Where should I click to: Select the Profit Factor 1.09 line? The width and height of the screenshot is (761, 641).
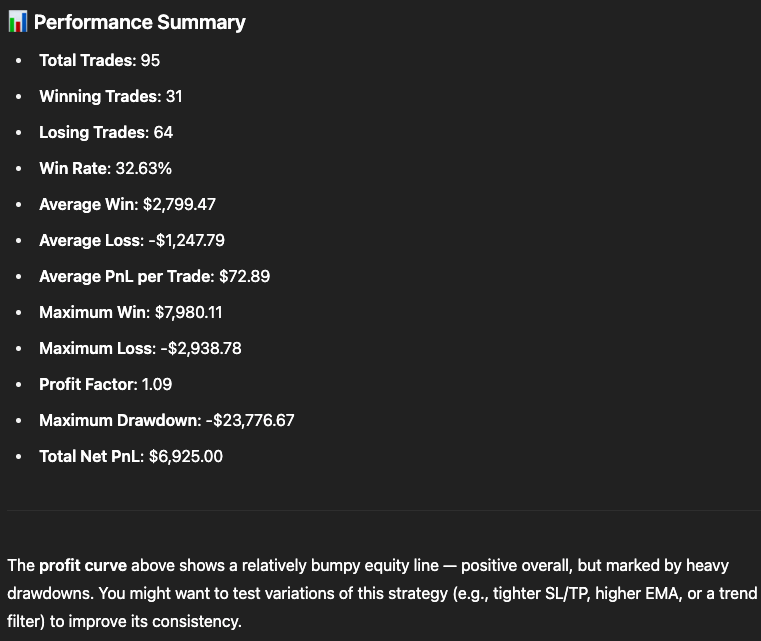(x=105, y=384)
